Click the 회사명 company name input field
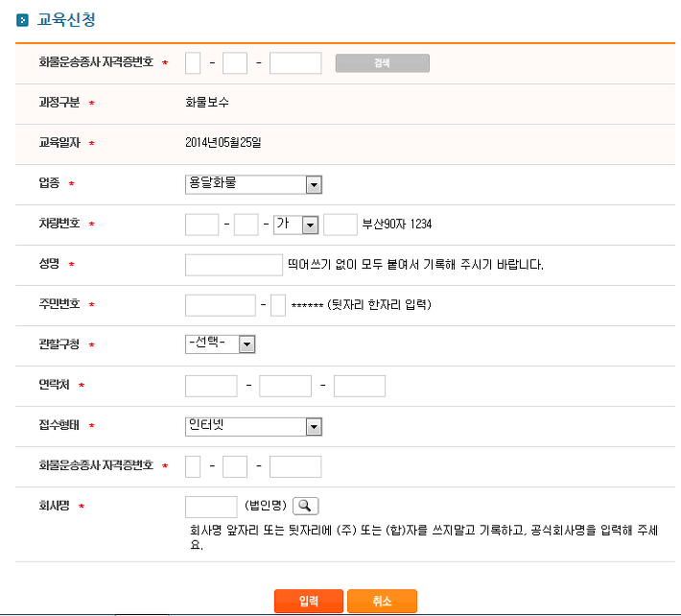Screen dimensions: 681x616 pyautogui.click(x=211, y=507)
